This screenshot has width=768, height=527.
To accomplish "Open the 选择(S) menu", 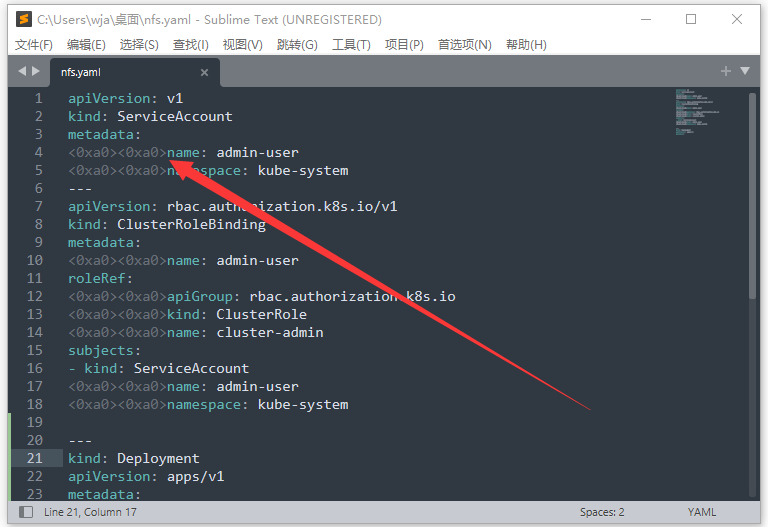I will click(x=139, y=45).
